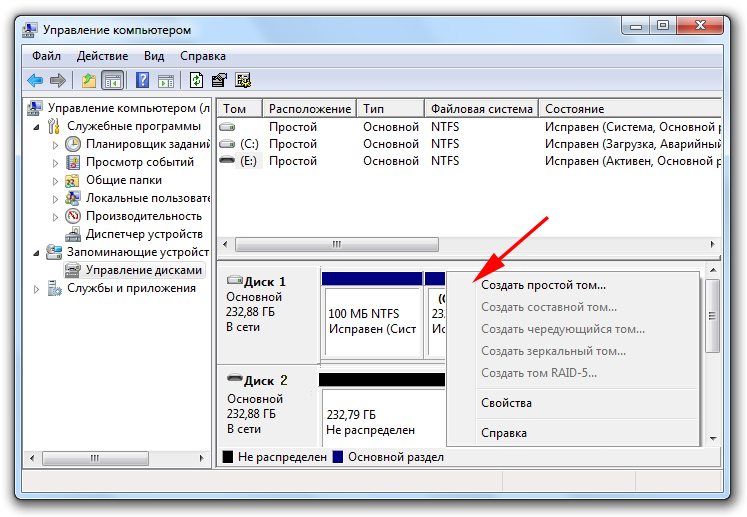Sort by the Файловая система column header

[480, 108]
